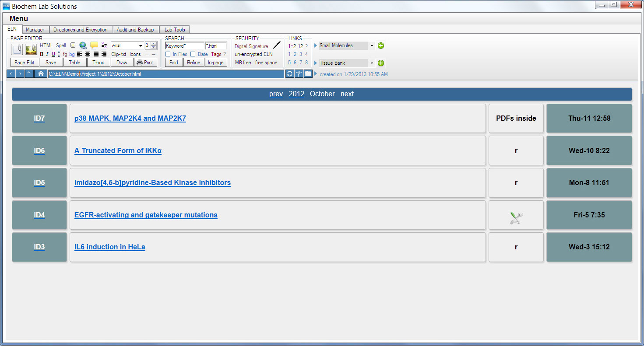Click the Keyword search input field
This screenshot has height=346, width=644.
tap(184, 45)
